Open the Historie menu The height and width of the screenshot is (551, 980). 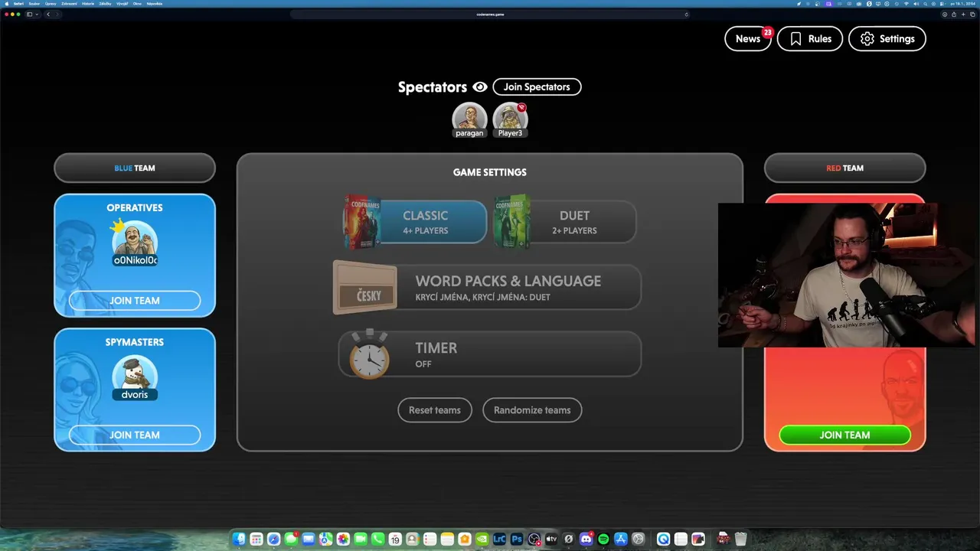tap(88, 4)
